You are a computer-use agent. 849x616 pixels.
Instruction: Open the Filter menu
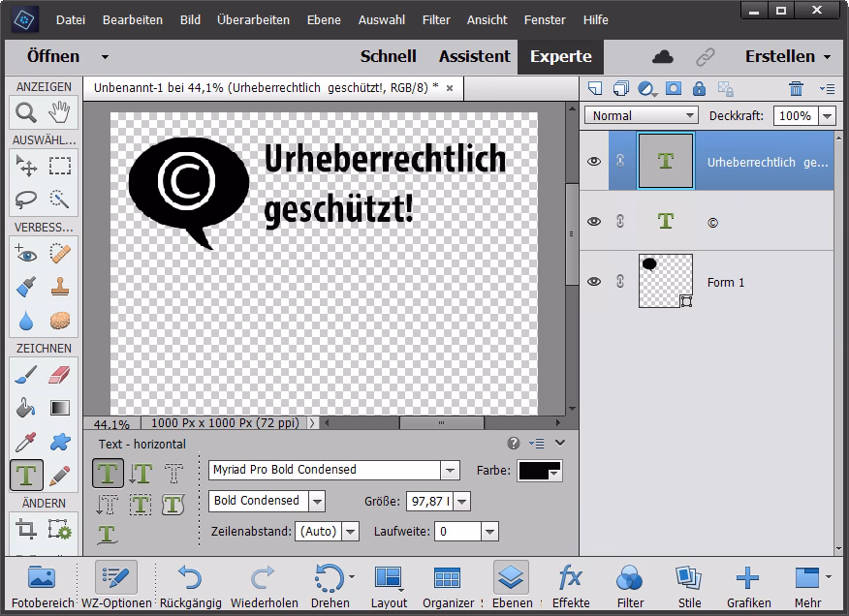click(x=436, y=19)
